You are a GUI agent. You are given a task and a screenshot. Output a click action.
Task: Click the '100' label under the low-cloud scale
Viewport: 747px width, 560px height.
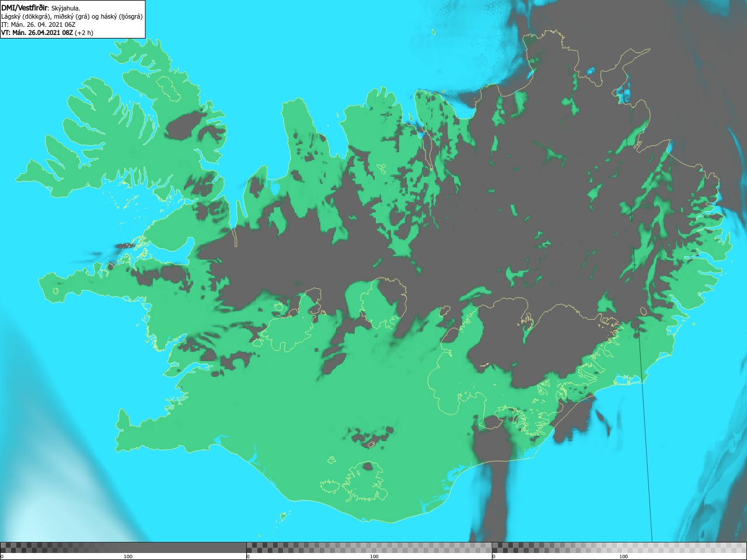(128, 556)
